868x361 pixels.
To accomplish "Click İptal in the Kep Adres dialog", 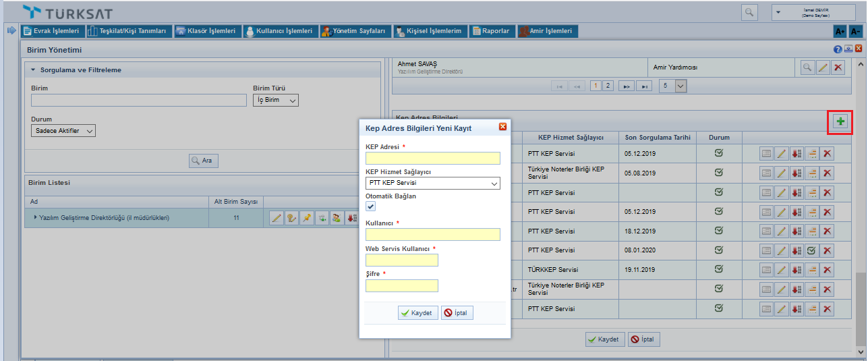I will click(x=457, y=313).
